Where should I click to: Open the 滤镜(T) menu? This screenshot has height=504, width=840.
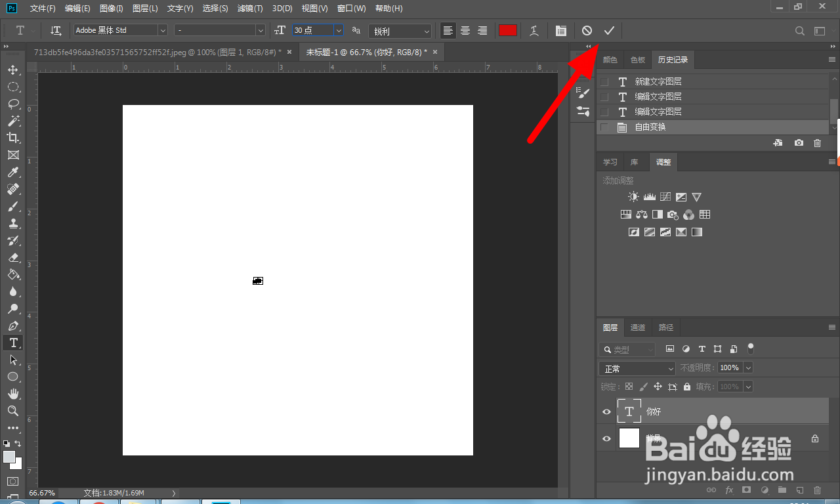pos(250,9)
